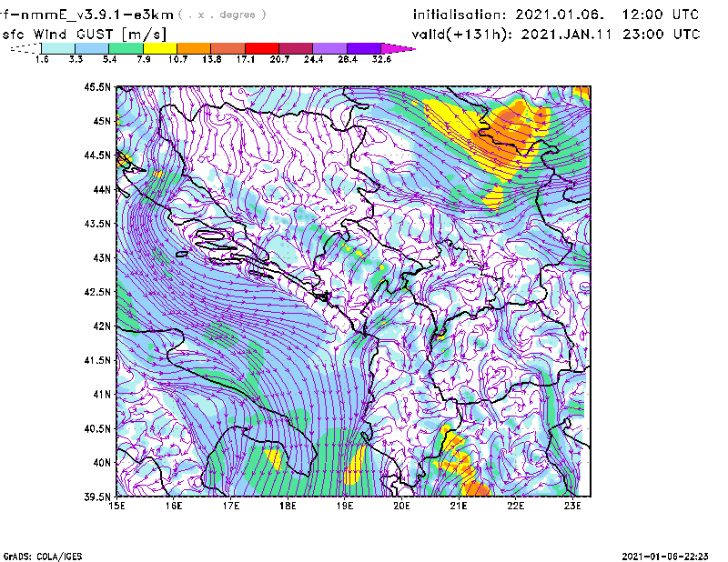Viewport: 728px width, 562px height.
Task: Click the valid time "23:00 UTC"
Action: (662, 35)
